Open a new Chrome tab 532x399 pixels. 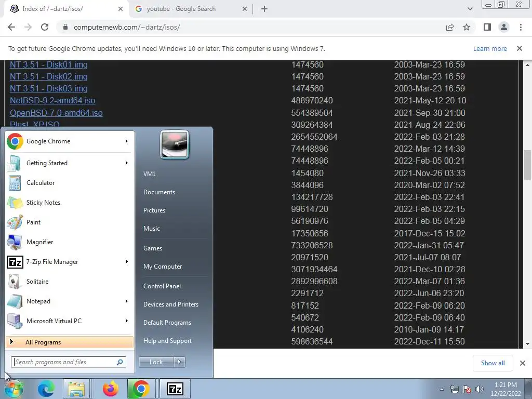(264, 9)
